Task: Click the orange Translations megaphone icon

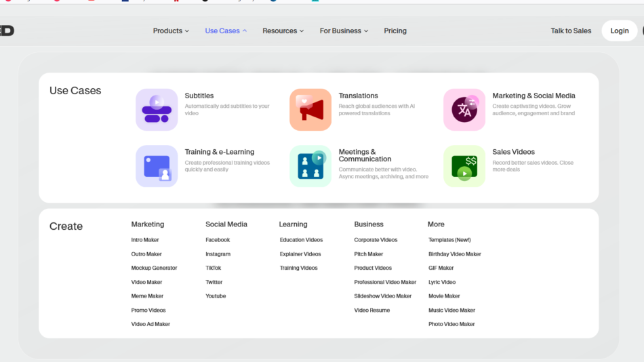Action: [310, 110]
